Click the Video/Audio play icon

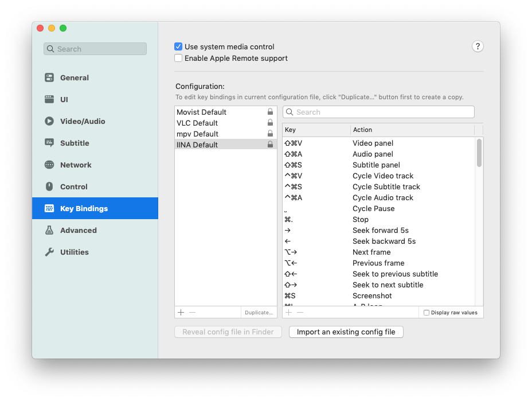click(x=49, y=121)
